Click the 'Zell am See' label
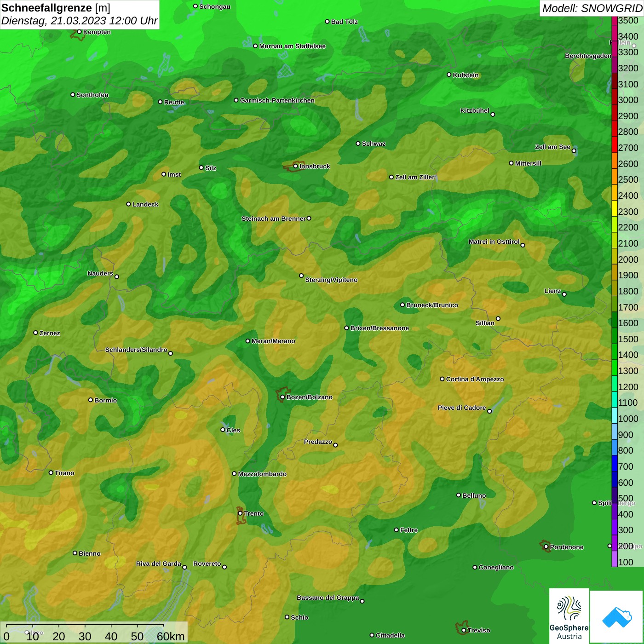Image resolution: width=644 pixels, height=644 pixels. click(x=552, y=147)
